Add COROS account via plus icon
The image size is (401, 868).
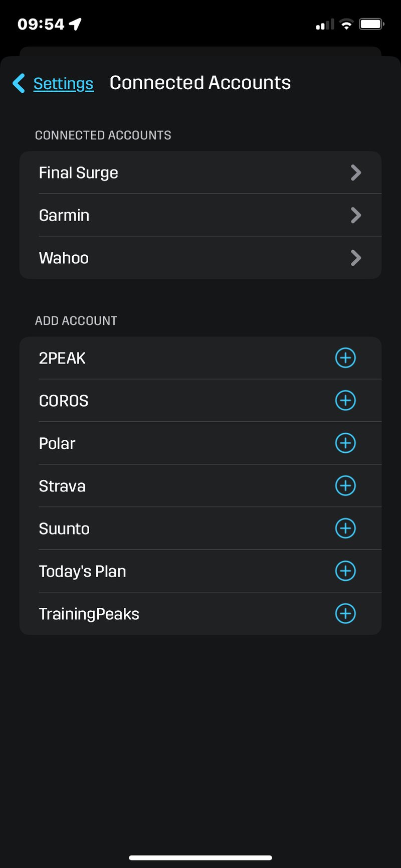point(345,401)
